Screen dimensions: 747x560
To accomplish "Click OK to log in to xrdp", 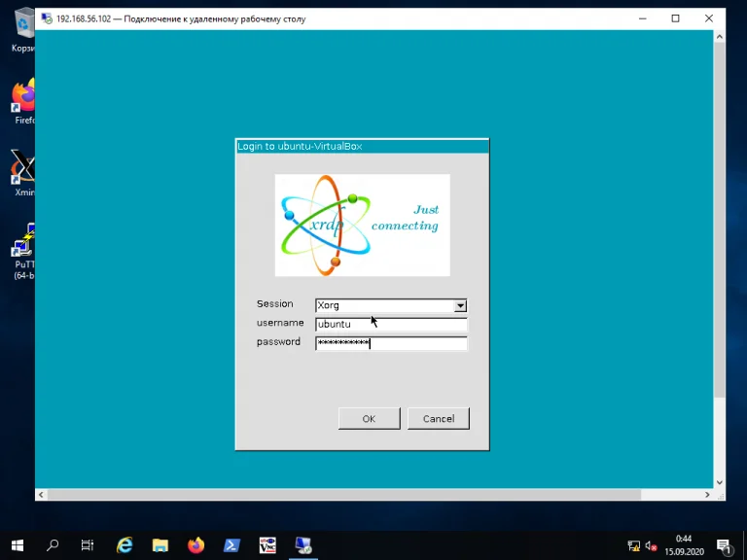I will point(370,419).
